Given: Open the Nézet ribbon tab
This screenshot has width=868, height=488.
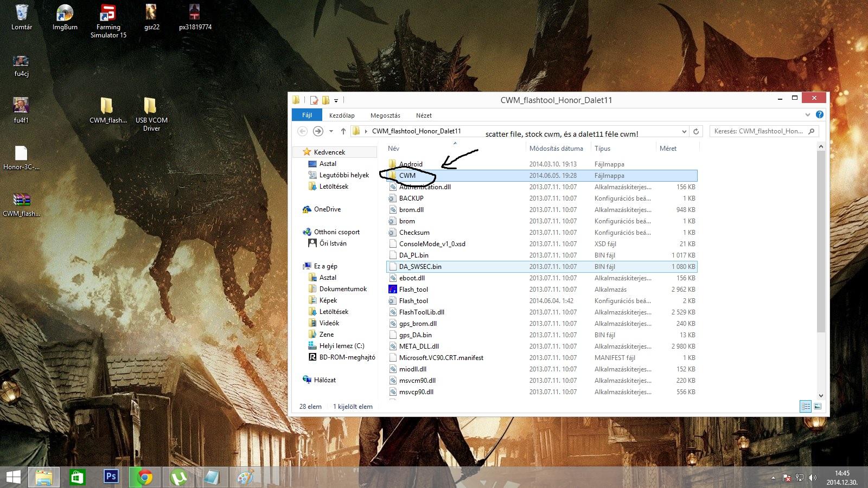Looking at the screenshot, I should (424, 115).
